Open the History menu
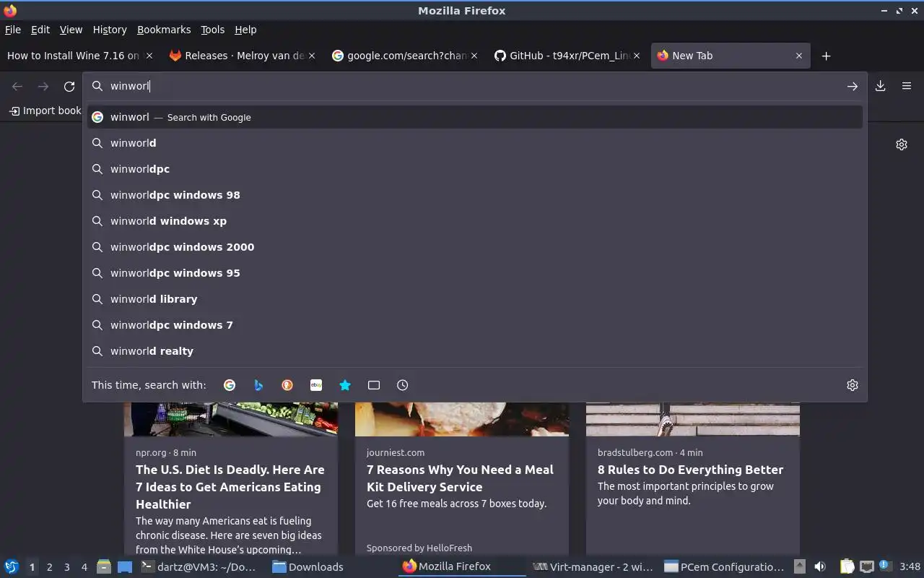Image resolution: width=924 pixels, height=578 pixels. click(110, 30)
